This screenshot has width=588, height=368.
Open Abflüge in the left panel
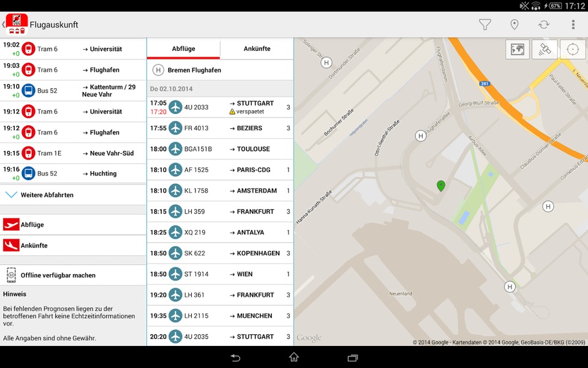(x=73, y=224)
